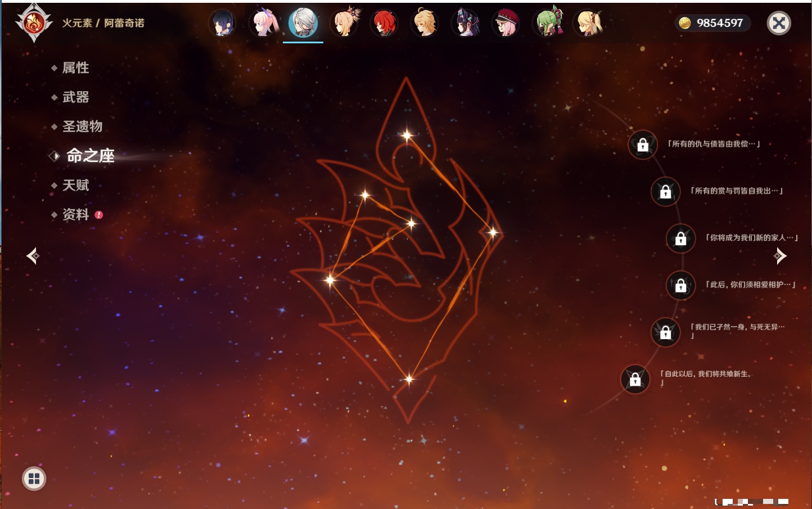Click locked constellation icon 你将成为我们新的家人

click(680, 238)
